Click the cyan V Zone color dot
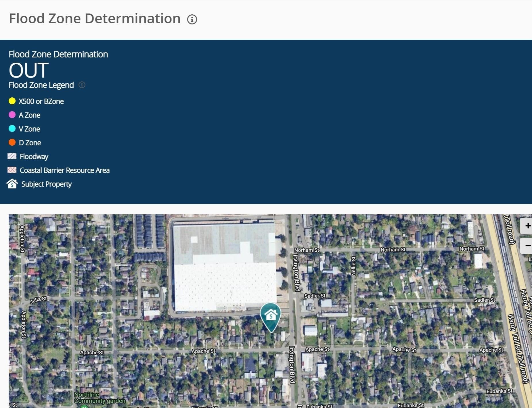Image resolution: width=532 pixels, height=408 pixels. (x=12, y=128)
